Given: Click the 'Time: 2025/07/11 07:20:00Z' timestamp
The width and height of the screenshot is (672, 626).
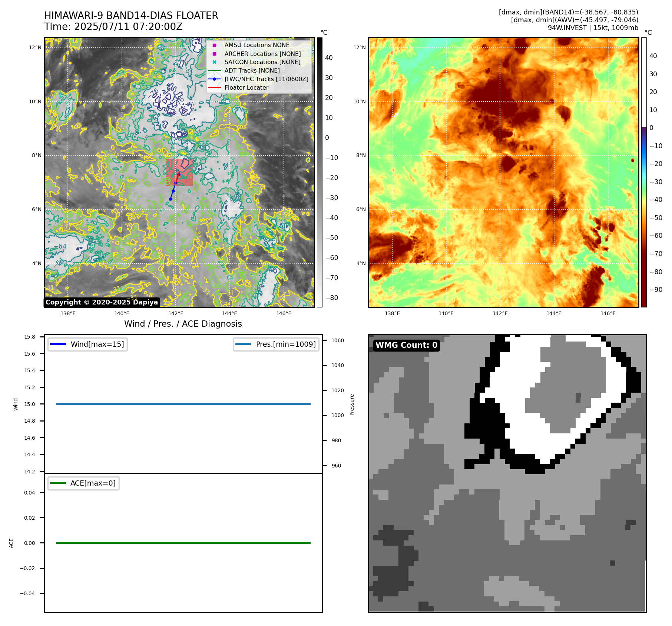Looking at the screenshot, I should click(x=113, y=27).
